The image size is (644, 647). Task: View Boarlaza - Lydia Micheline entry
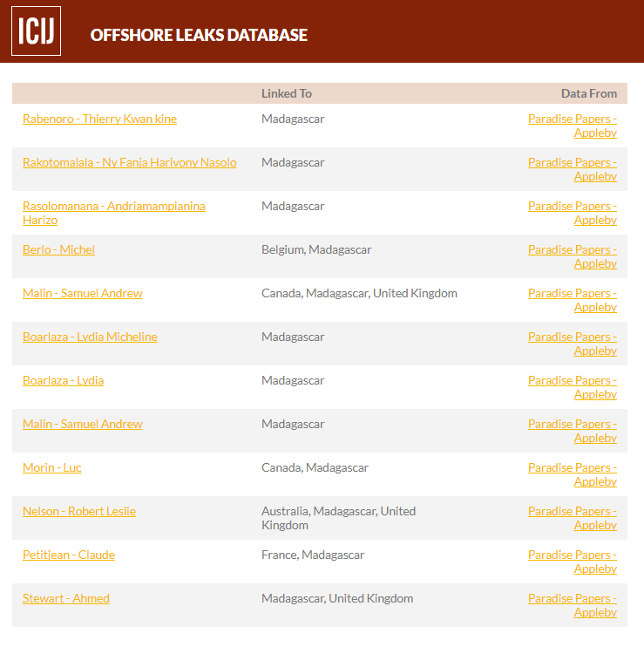click(90, 337)
